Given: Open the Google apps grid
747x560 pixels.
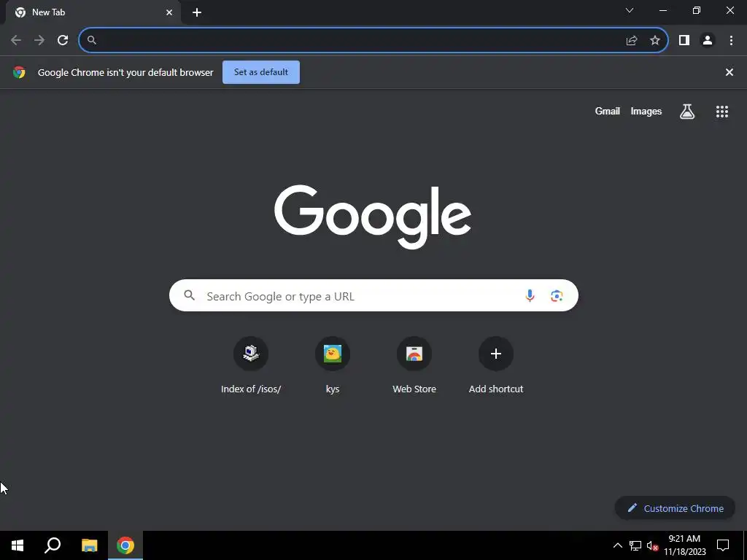Looking at the screenshot, I should 721,112.
